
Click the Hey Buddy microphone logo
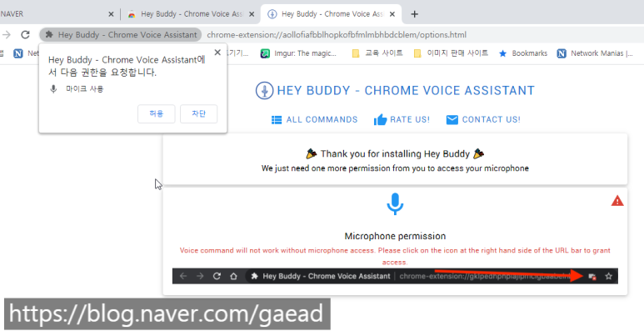pos(264,90)
